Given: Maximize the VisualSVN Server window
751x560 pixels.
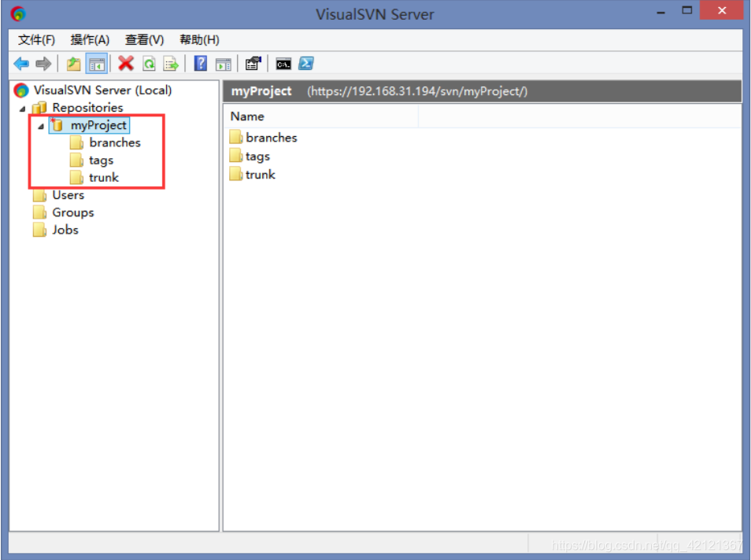Looking at the screenshot, I should tap(686, 10).
